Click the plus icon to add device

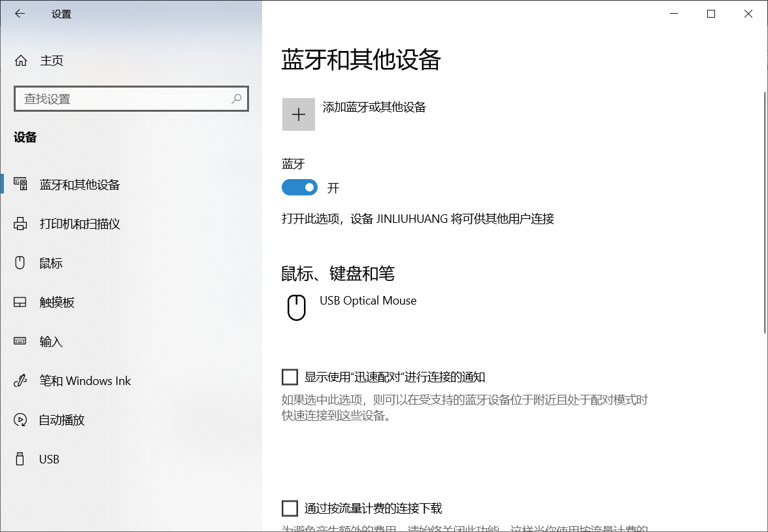pos(299,114)
